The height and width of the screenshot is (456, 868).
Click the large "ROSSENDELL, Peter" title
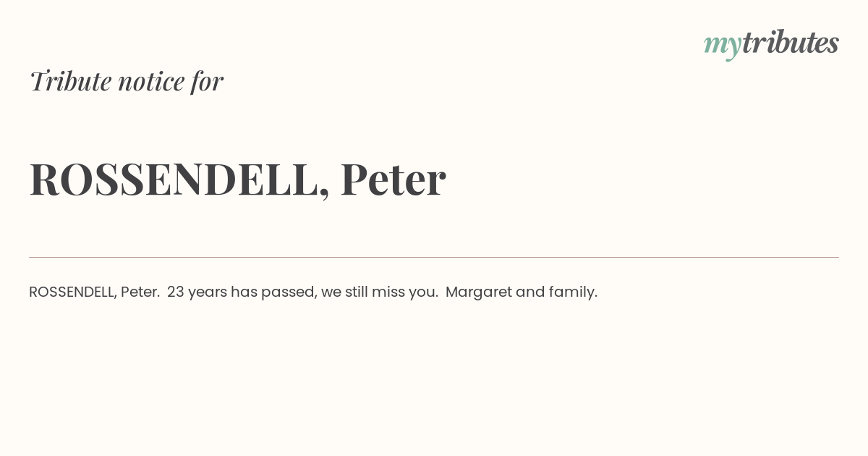237,180
